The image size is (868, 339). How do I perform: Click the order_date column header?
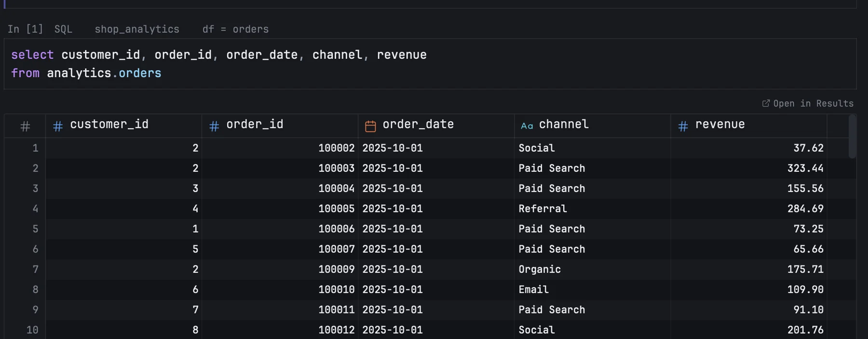[436, 126]
